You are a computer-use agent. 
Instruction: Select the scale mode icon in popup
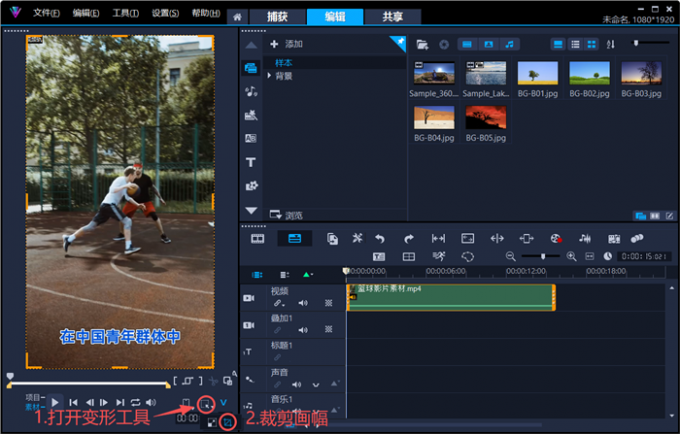coord(212,422)
